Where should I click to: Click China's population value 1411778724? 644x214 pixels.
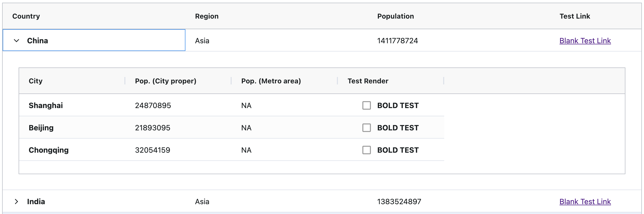coord(397,41)
